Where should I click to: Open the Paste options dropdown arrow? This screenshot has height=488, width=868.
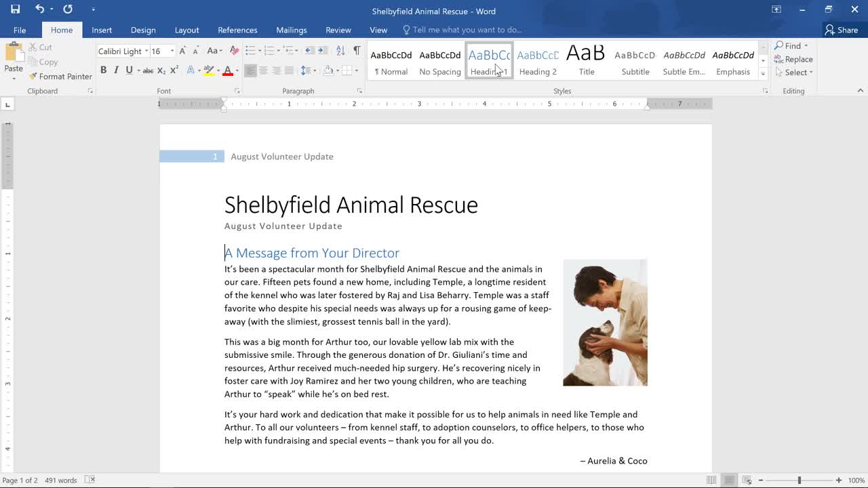[14, 78]
